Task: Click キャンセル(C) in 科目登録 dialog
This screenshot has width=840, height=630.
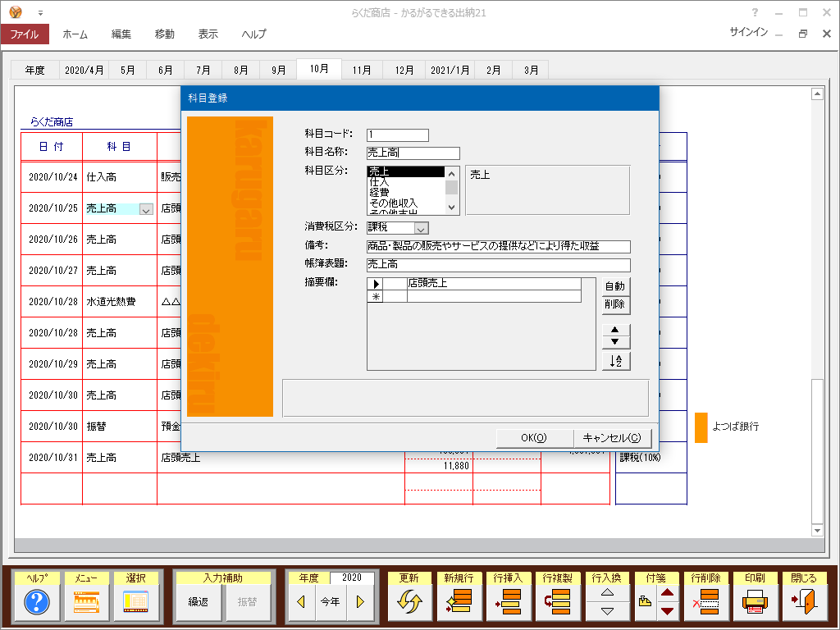Action: pos(612,438)
